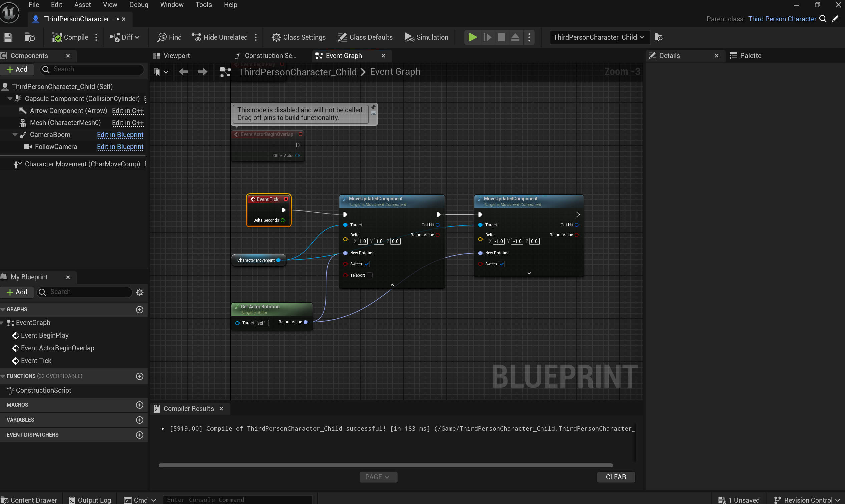This screenshot has width=845, height=504.
Task: Add new variable with plus icon
Action: [140, 420]
